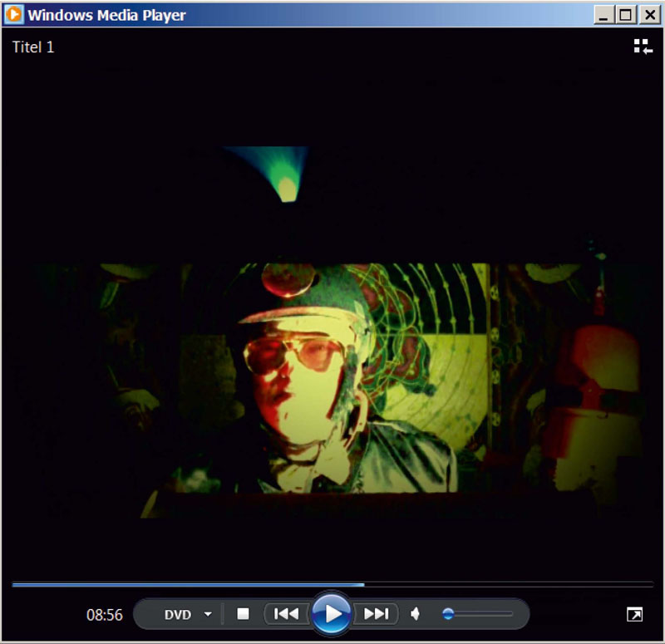Close the Windows Media Player window

click(649, 15)
